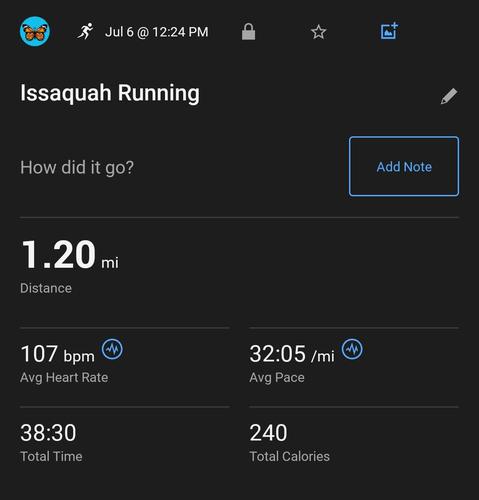479x500 pixels.
Task: Tap the 32:05 /mi average pace stat
Action: (292, 354)
